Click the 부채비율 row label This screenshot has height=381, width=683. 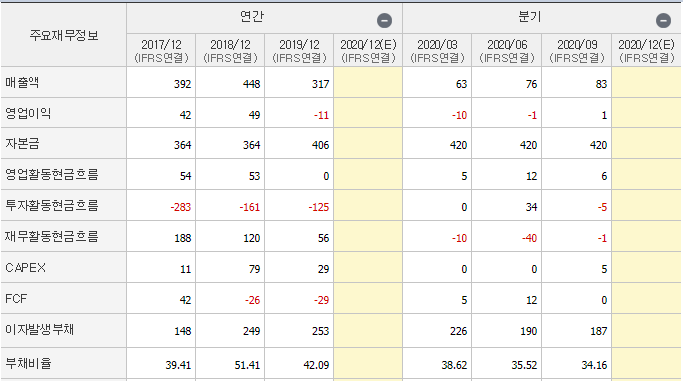[x=28, y=363]
